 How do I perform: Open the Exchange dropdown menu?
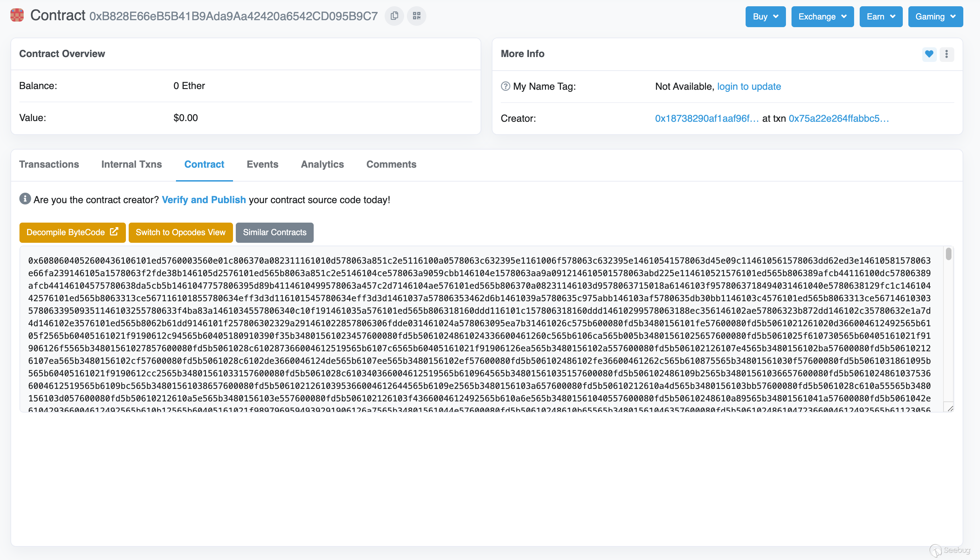[x=822, y=17]
